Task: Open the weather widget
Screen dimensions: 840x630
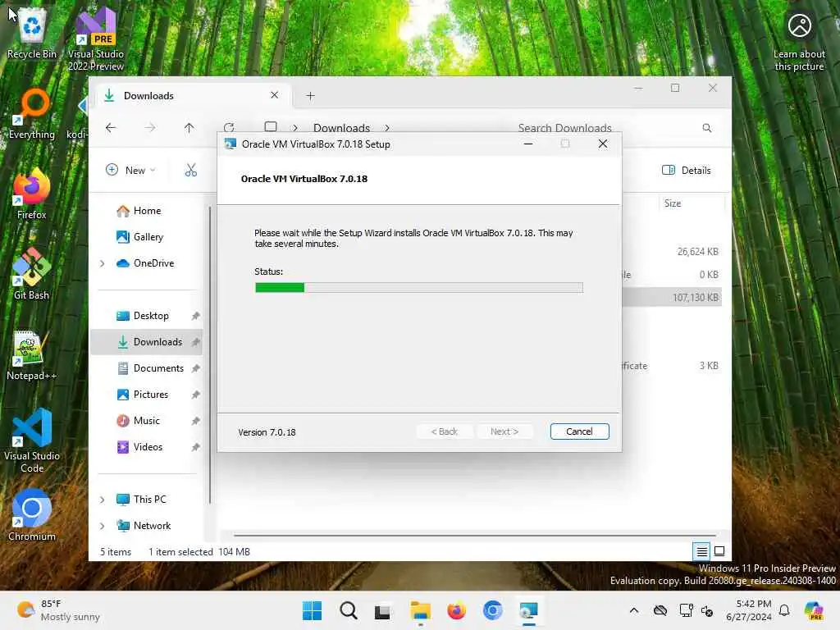Action: [x=59, y=610]
